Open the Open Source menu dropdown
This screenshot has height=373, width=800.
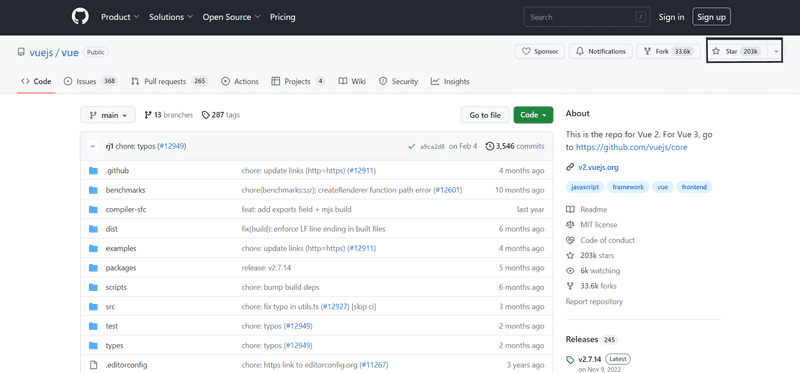pos(232,17)
